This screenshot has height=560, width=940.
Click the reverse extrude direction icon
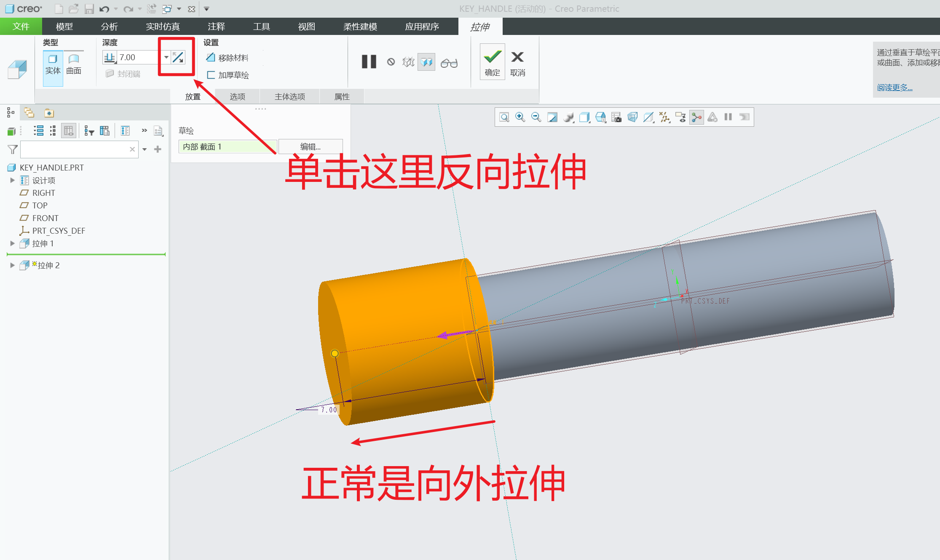[x=179, y=57]
